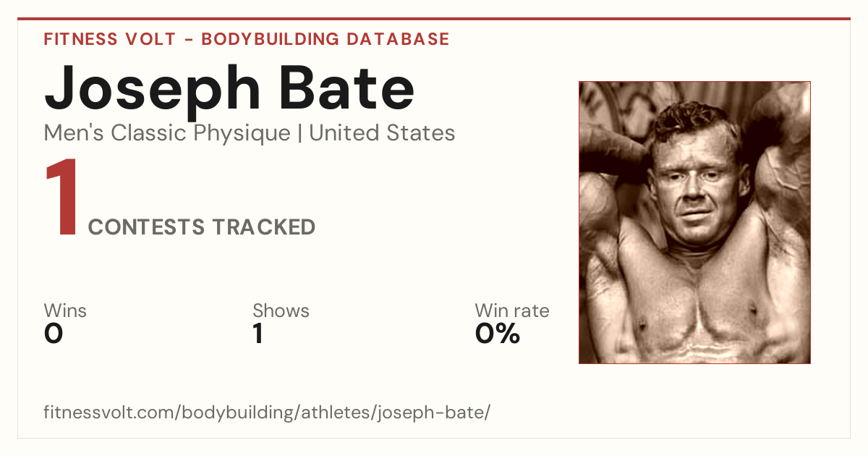
Task: Click the Win rate label
Action: click(512, 311)
